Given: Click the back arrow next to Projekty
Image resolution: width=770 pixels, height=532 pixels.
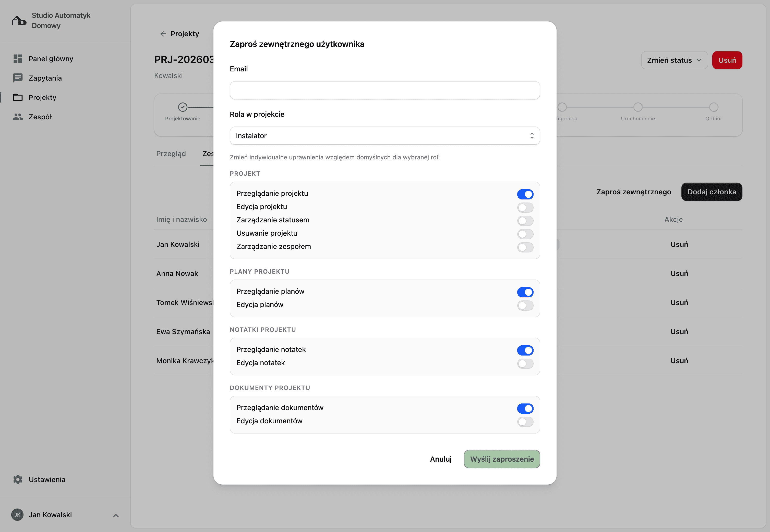Looking at the screenshot, I should 163,33.
